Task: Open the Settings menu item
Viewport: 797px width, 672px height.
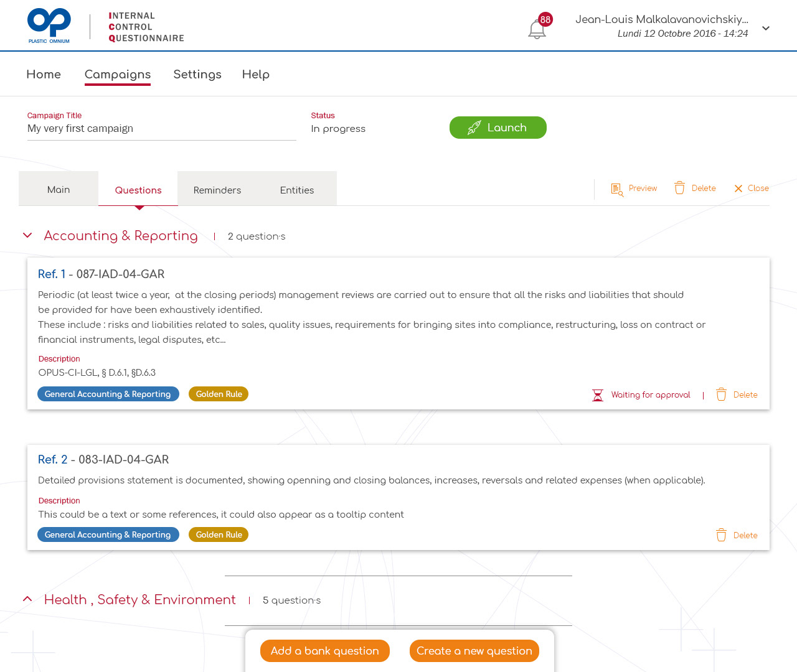Action: [197, 74]
